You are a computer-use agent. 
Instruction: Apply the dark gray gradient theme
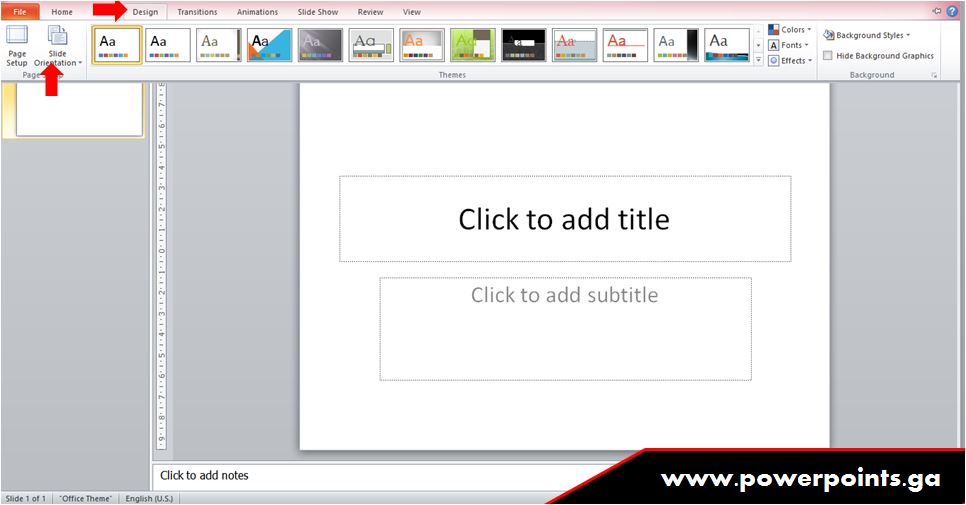[320, 45]
